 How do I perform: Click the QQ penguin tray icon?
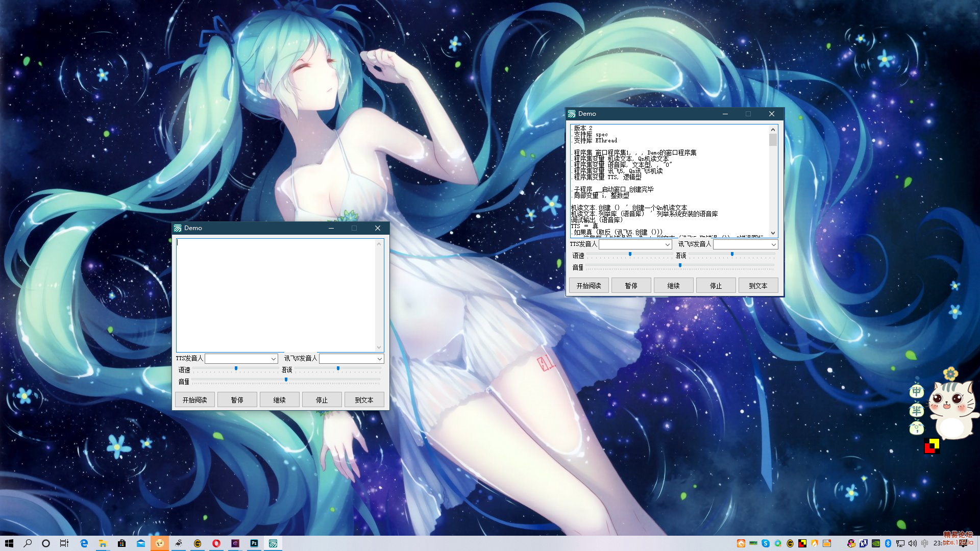point(851,543)
